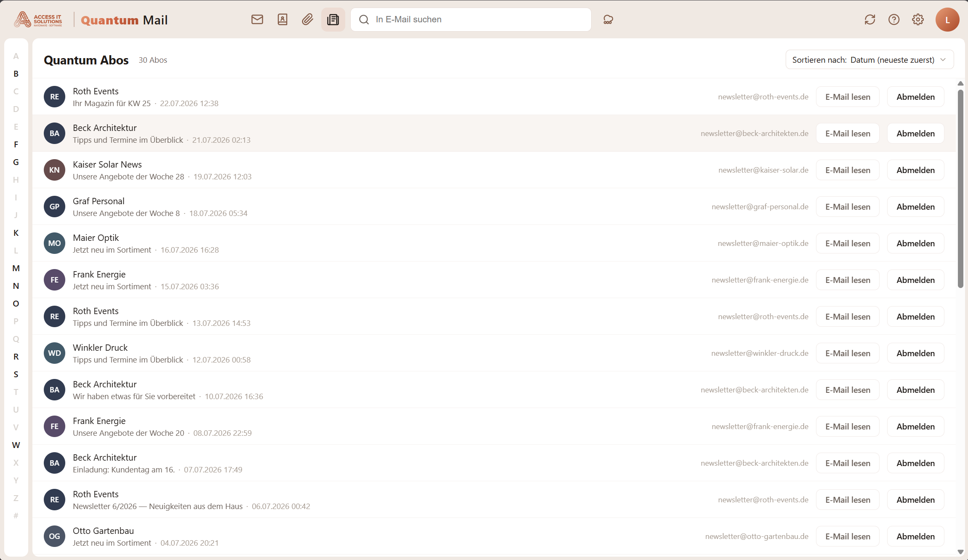Screen dimensions: 968x560
Task: Open the mail inbox envelope icon
Action: click(257, 19)
